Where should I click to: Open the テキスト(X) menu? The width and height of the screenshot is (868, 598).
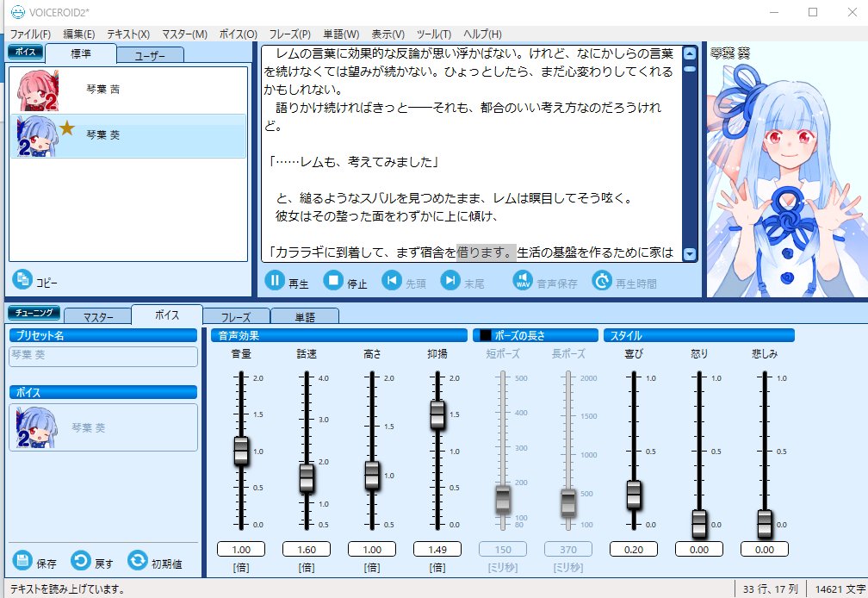pyautogui.click(x=128, y=34)
